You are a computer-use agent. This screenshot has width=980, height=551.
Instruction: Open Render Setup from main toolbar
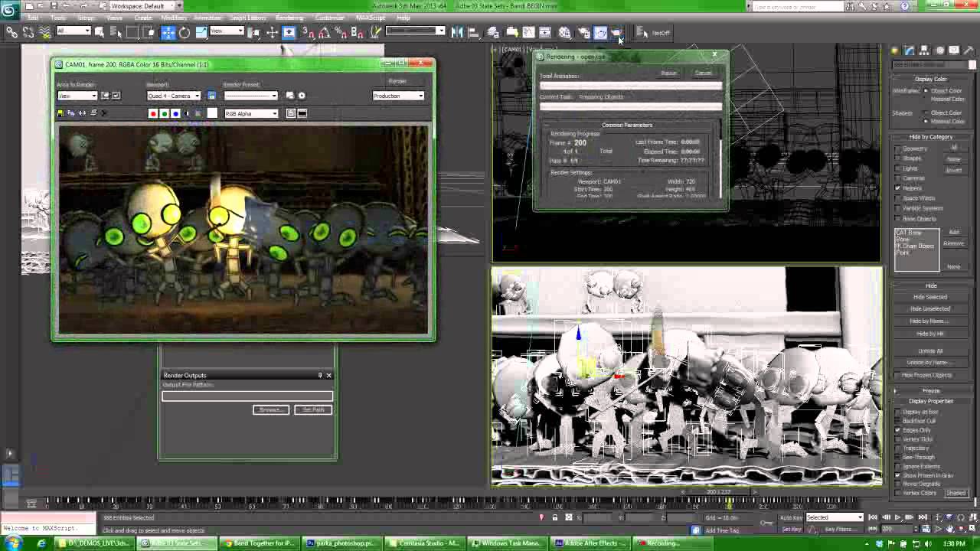[x=583, y=32]
